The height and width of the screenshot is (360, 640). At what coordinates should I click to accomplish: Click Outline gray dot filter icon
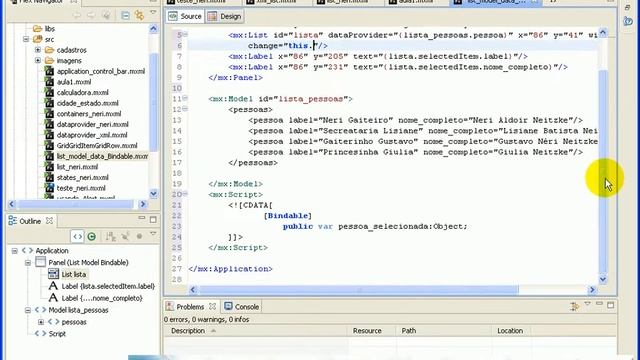coord(139,236)
